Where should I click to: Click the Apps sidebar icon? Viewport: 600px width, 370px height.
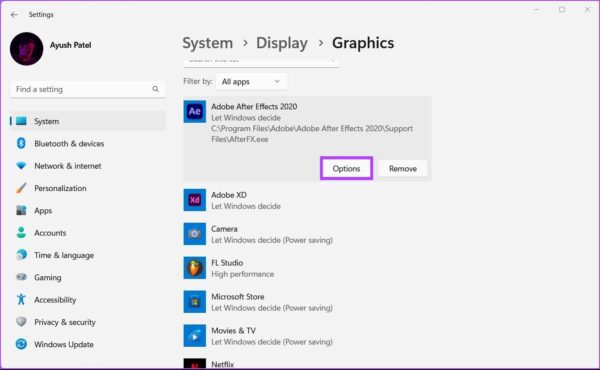21,210
